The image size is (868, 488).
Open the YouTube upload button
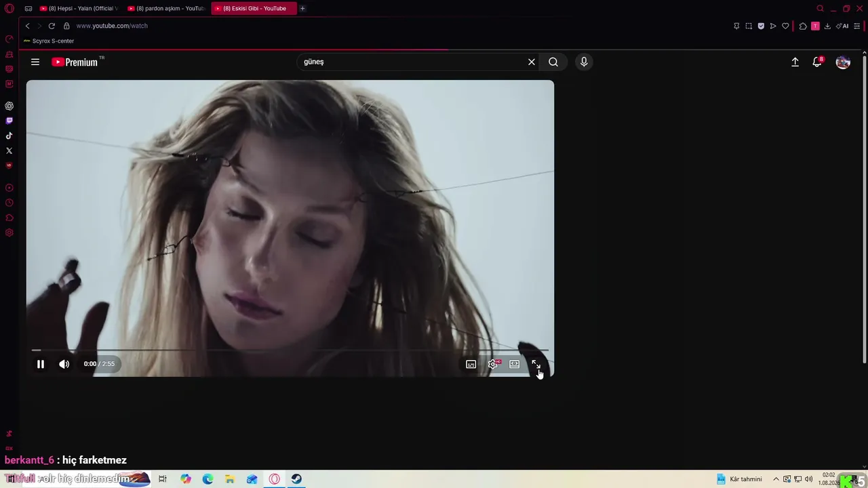795,62
